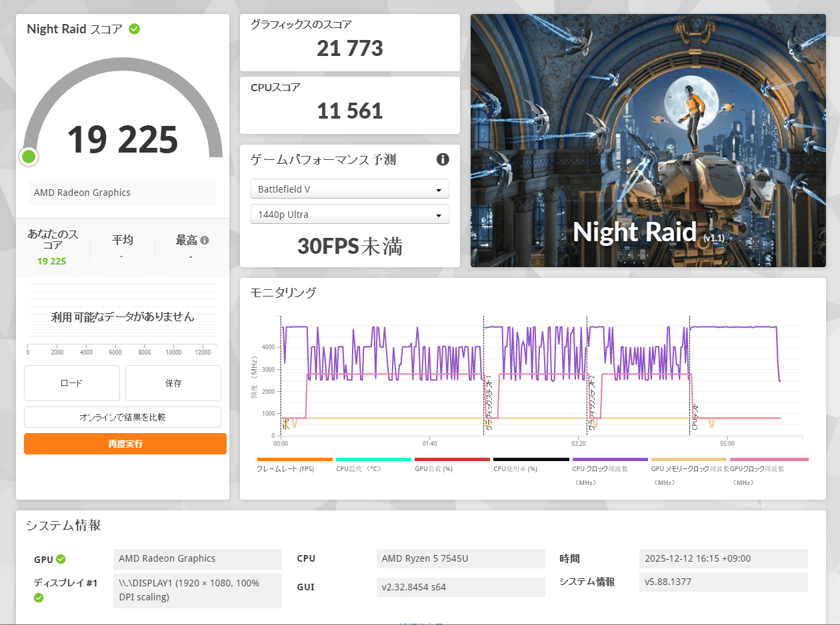Toggle the GPU負荷 (%) legend swatch
Image resolution: width=840 pixels, height=625 pixels.
click(452, 460)
